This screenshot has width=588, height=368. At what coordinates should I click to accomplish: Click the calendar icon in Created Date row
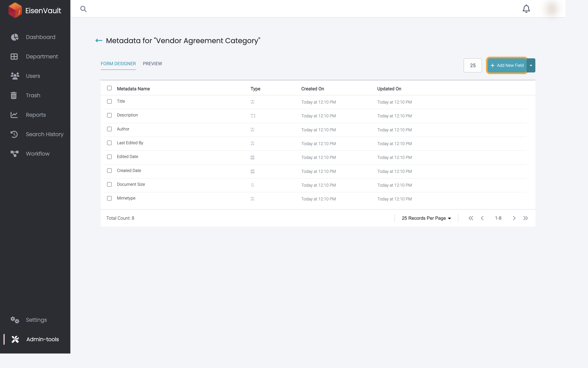click(252, 171)
